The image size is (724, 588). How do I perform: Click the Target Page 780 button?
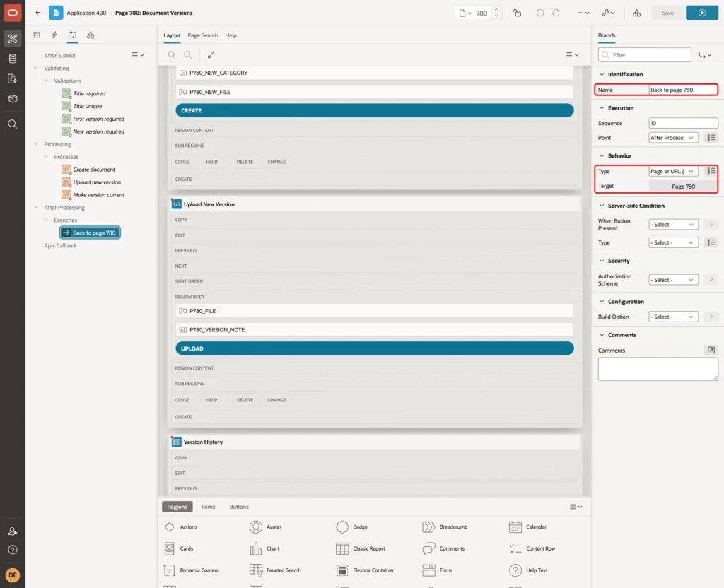(x=683, y=187)
